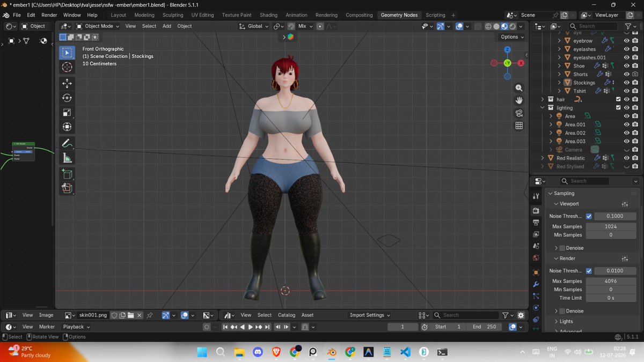
Task: Enable Viewport Denoise checkbox
Action: [562, 248]
